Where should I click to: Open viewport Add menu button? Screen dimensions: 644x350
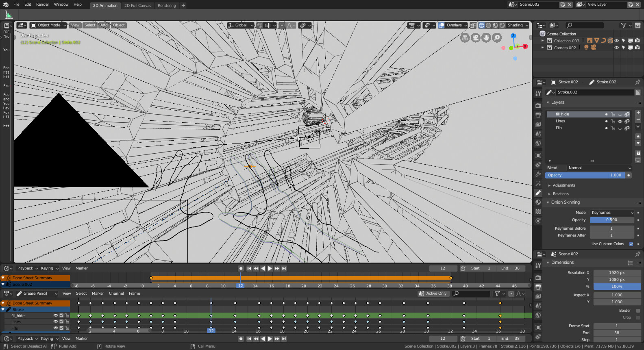(104, 25)
